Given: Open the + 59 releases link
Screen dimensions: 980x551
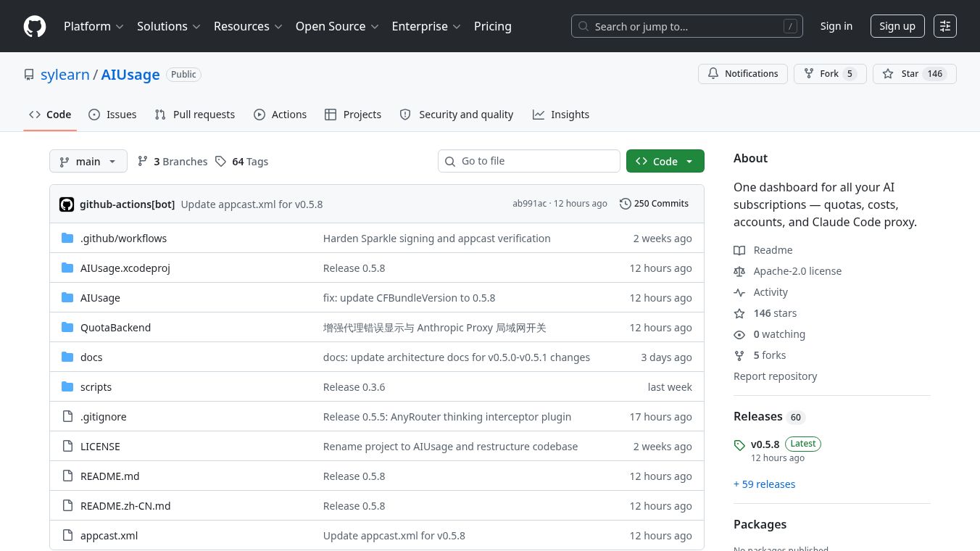Looking at the screenshot, I should pyautogui.click(x=764, y=484).
